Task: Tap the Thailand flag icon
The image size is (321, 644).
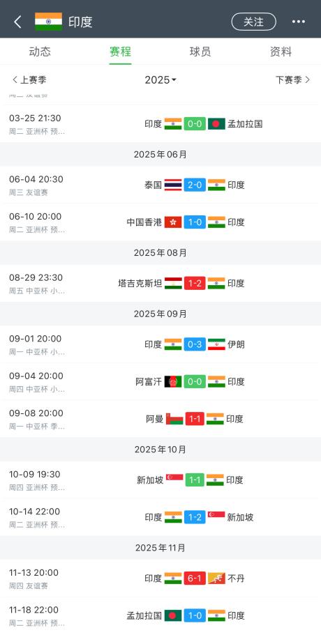Action: (x=173, y=185)
